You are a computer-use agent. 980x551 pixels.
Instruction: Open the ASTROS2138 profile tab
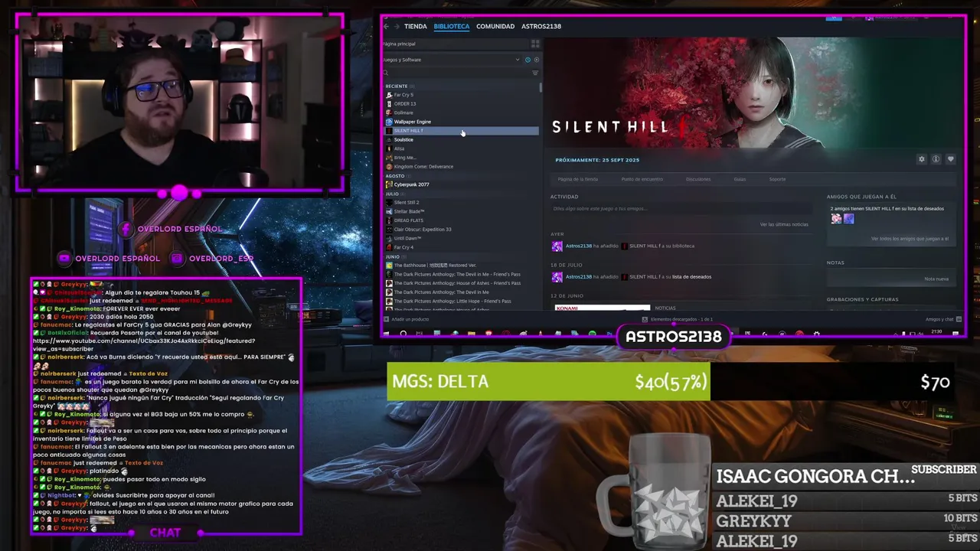click(541, 26)
